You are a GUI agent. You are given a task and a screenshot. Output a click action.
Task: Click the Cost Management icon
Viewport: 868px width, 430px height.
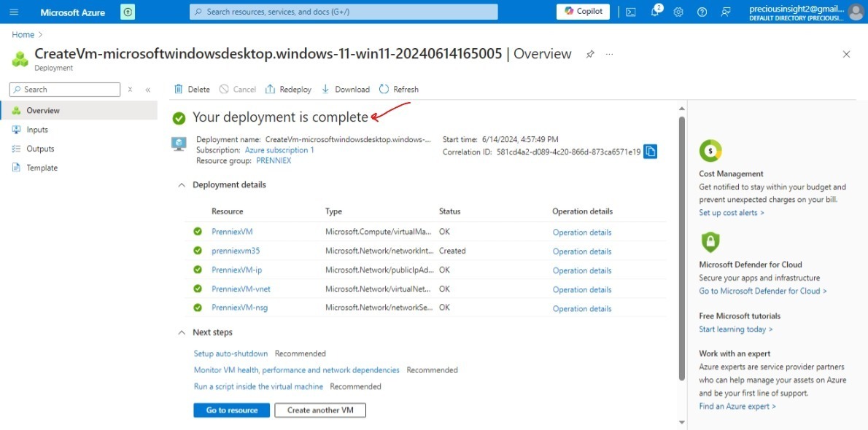click(x=710, y=151)
